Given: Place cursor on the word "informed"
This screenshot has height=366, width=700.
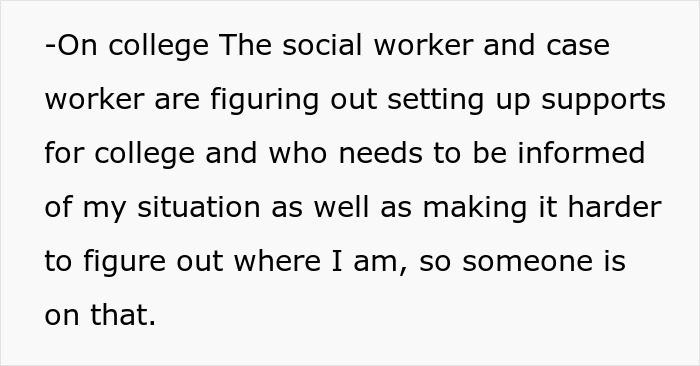Looking at the screenshot, I should 581,153.
